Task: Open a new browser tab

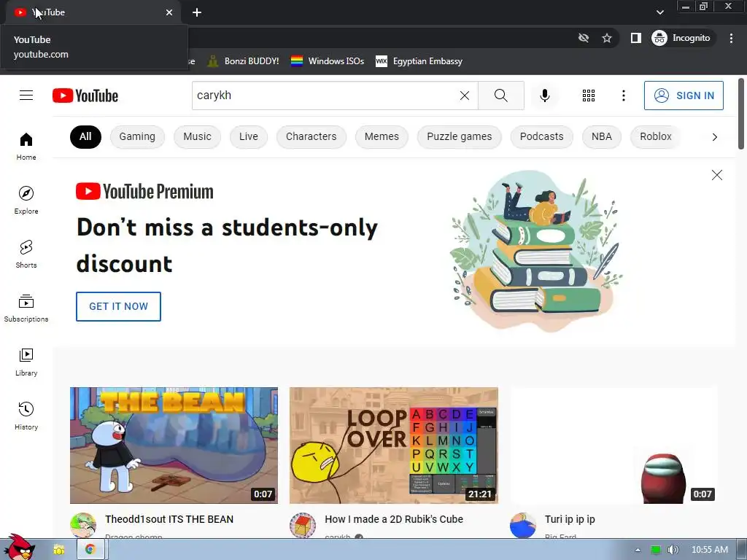Action: pos(197,12)
